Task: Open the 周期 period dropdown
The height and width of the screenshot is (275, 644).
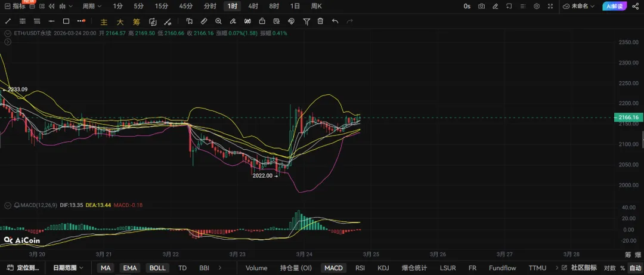Action: 92,6
